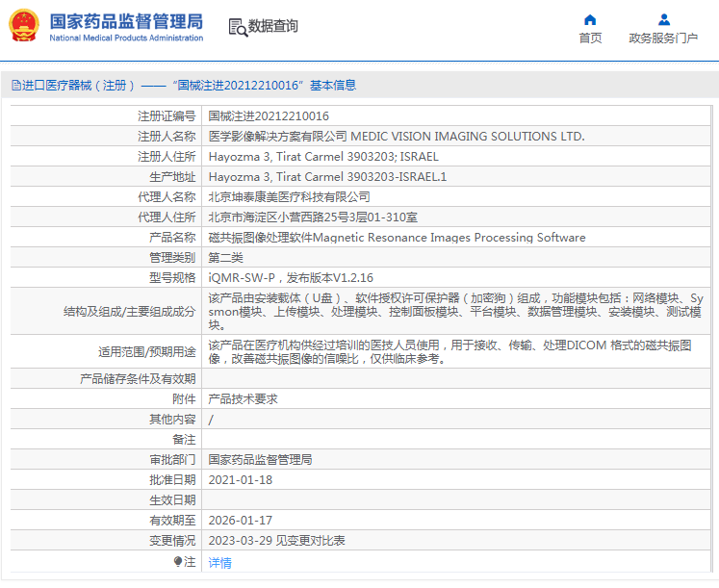Click the 备注 label
Image resolution: width=719 pixels, height=588 pixels.
point(184,439)
